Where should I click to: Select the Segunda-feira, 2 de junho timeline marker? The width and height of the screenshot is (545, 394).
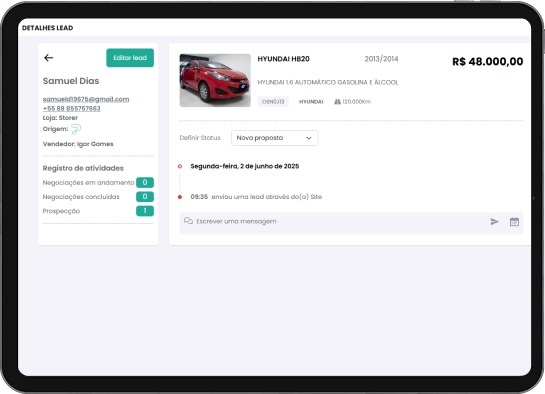(180, 166)
